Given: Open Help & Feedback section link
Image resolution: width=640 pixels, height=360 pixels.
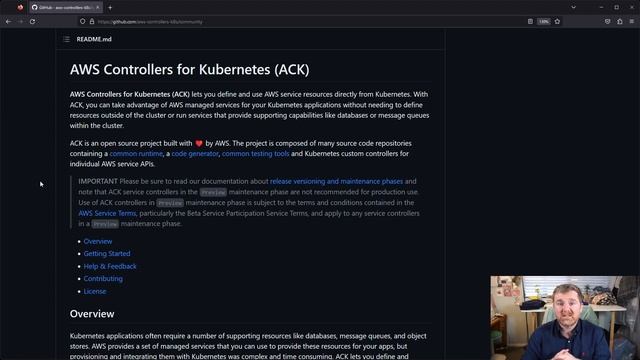Looking at the screenshot, I should (110, 266).
